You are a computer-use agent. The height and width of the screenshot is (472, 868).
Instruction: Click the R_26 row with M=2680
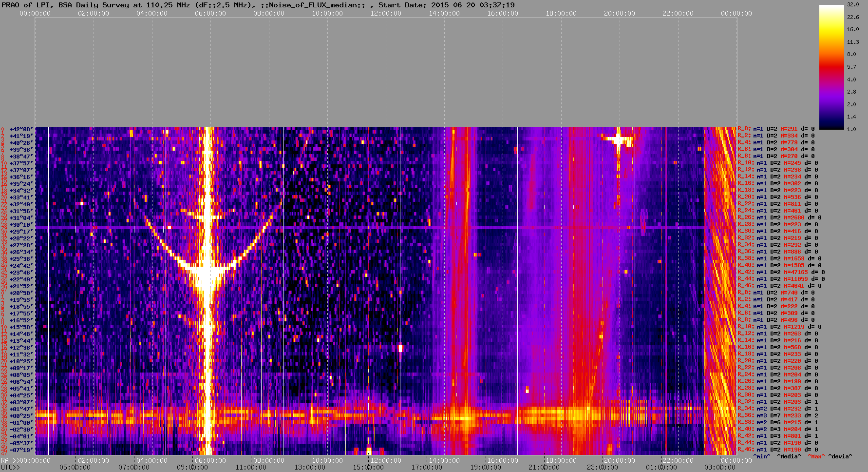pos(779,218)
